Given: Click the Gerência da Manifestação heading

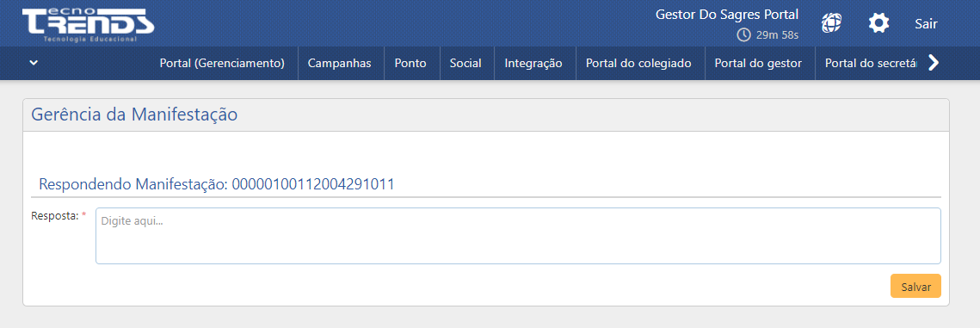Looking at the screenshot, I should tap(134, 115).
